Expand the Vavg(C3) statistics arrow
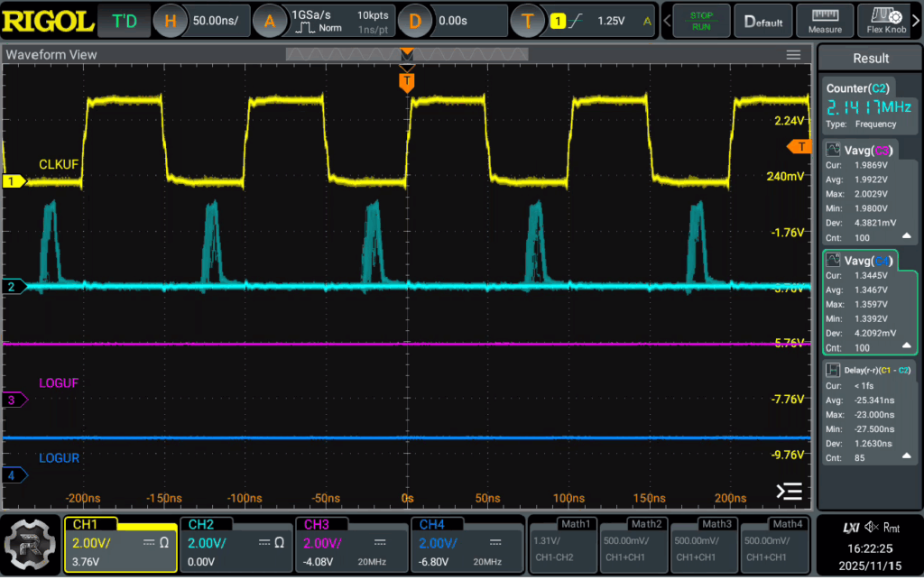The height and width of the screenshot is (580, 924). 906,235
